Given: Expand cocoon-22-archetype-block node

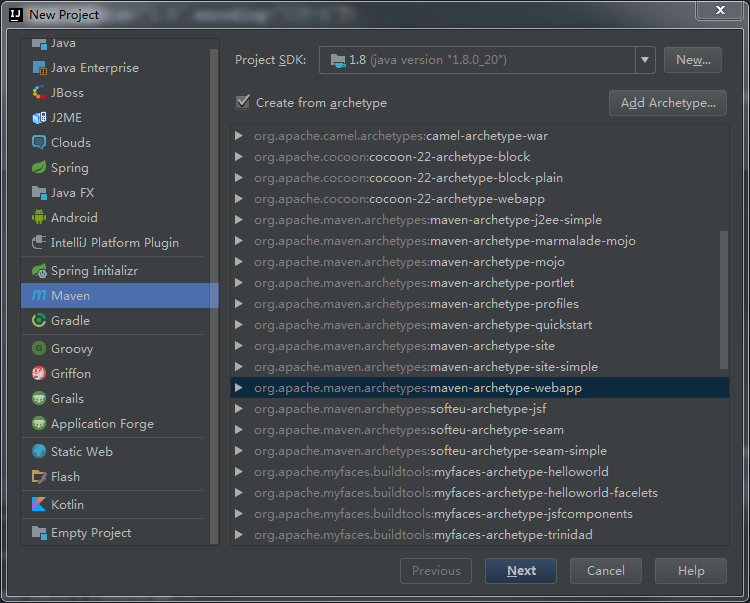Looking at the screenshot, I should tap(239, 157).
